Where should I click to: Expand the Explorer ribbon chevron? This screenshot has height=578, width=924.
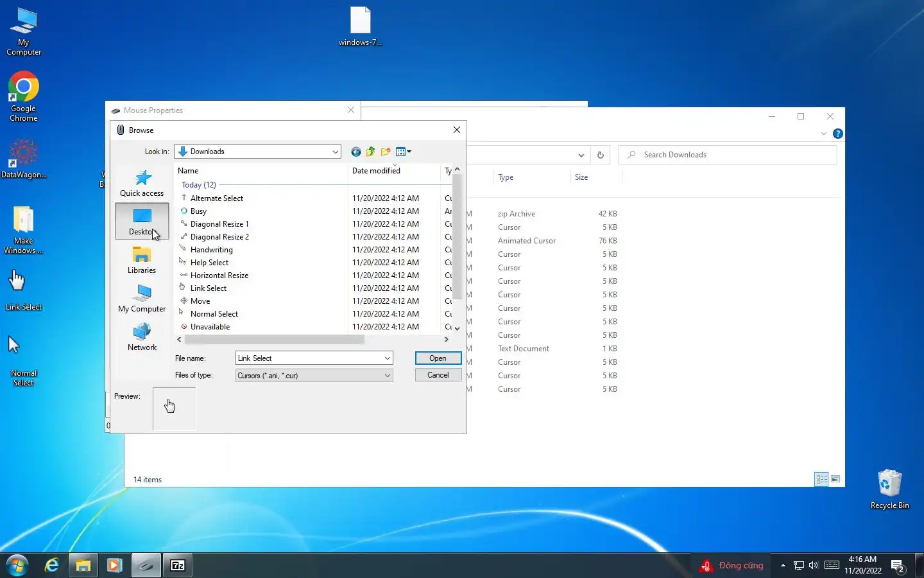(824, 134)
